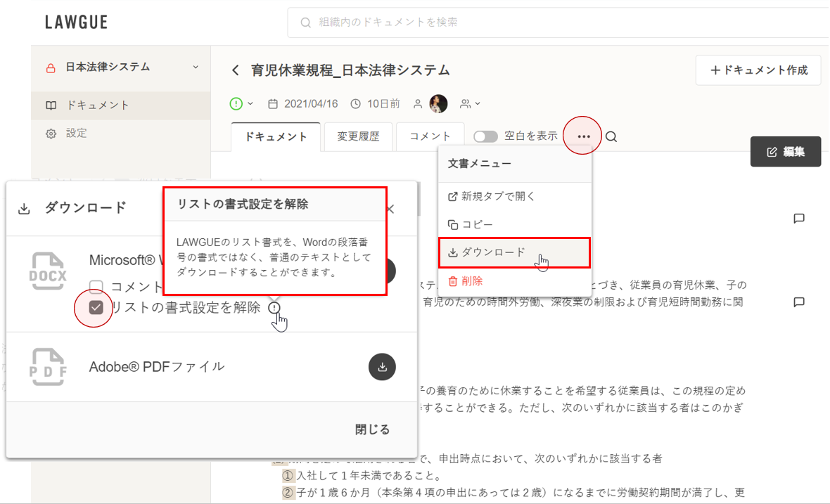The image size is (830, 504).
Task: Expand the members sharing dropdown
Action: tap(470, 104)
